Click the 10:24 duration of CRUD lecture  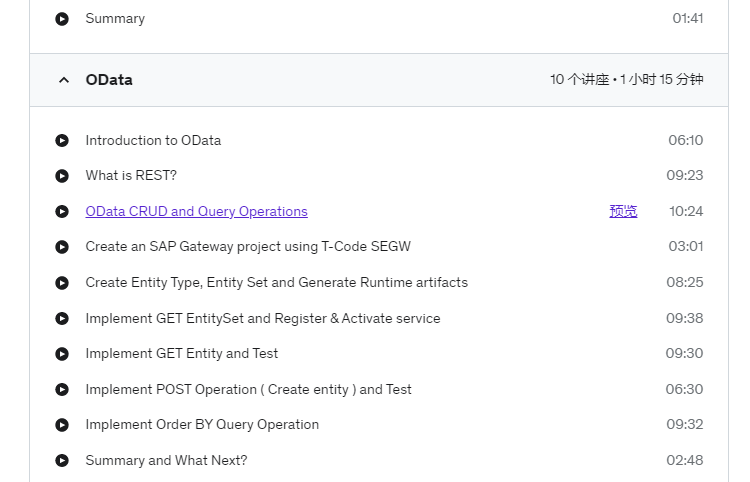tap(686, 211)
